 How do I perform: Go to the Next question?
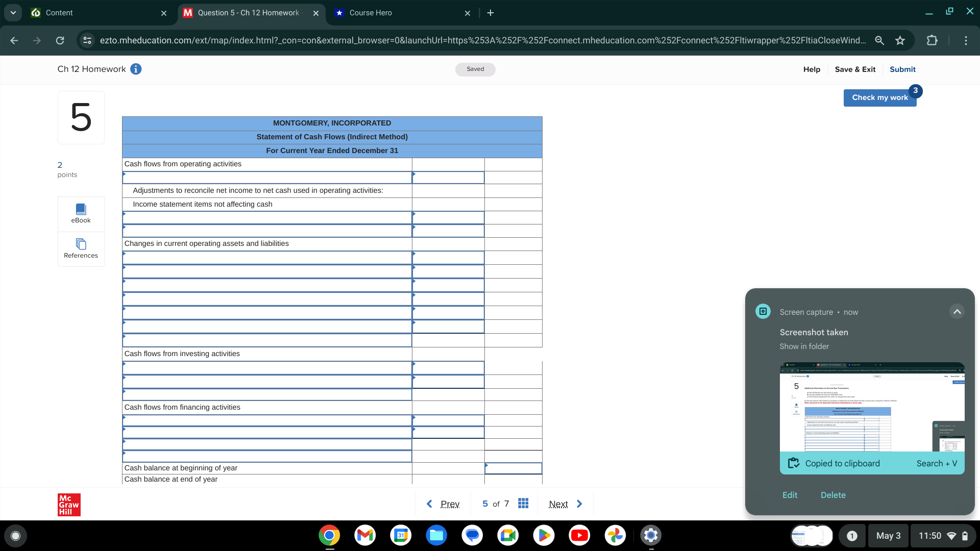(559, 504)
